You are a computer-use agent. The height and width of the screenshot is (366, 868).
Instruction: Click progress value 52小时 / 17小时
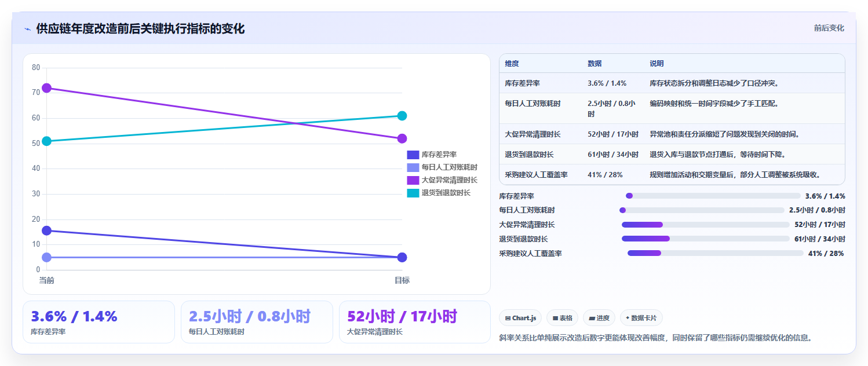pos(820,225)
